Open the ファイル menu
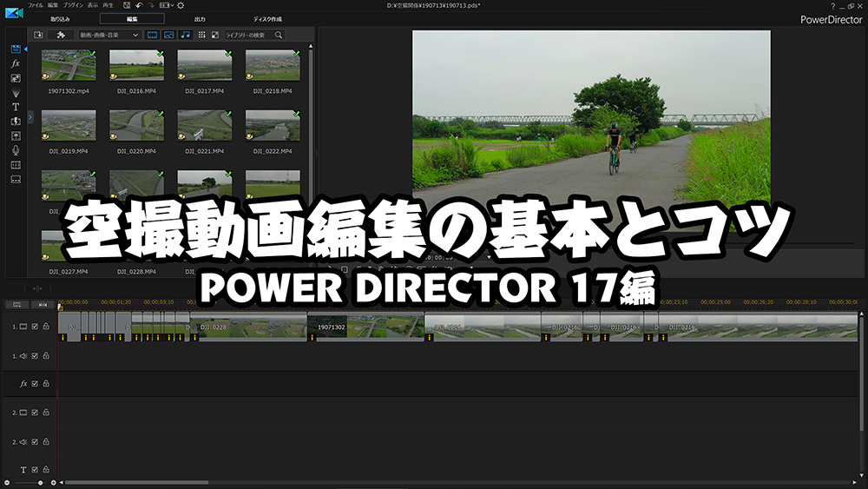Screen dimensions: 868x489 click(36, 5)
